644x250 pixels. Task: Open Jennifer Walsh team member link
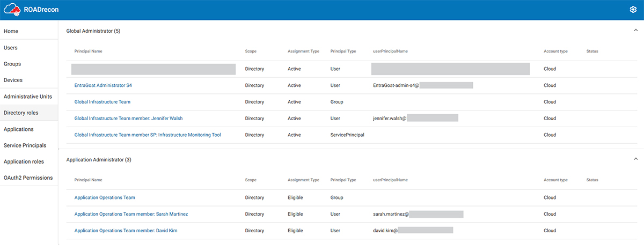click(129, 119)
